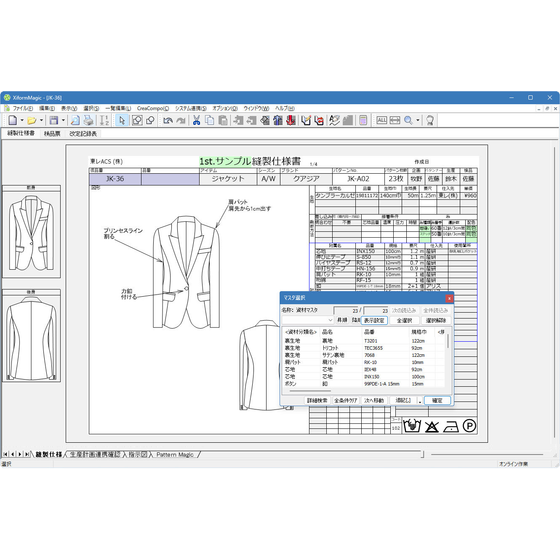Select the front jacket thumbnail
The height and width of the screenshot is (560, 560).
pyautogui.click(x=31, y=234)
